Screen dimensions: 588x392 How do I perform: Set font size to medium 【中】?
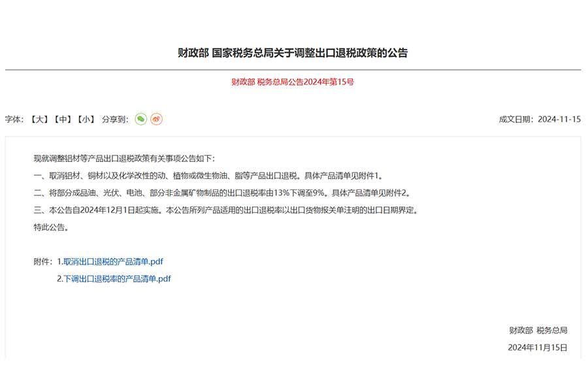(x=63, y=120)
